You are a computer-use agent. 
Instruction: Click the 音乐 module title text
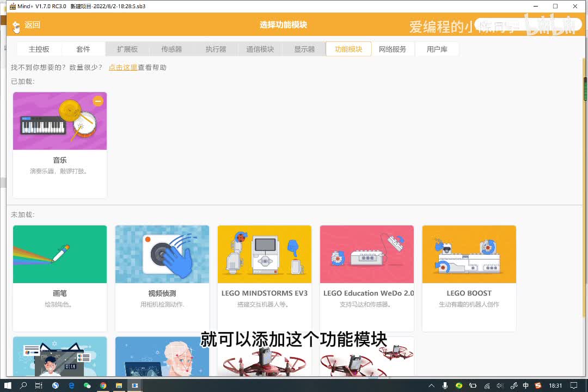pos(60,160)
